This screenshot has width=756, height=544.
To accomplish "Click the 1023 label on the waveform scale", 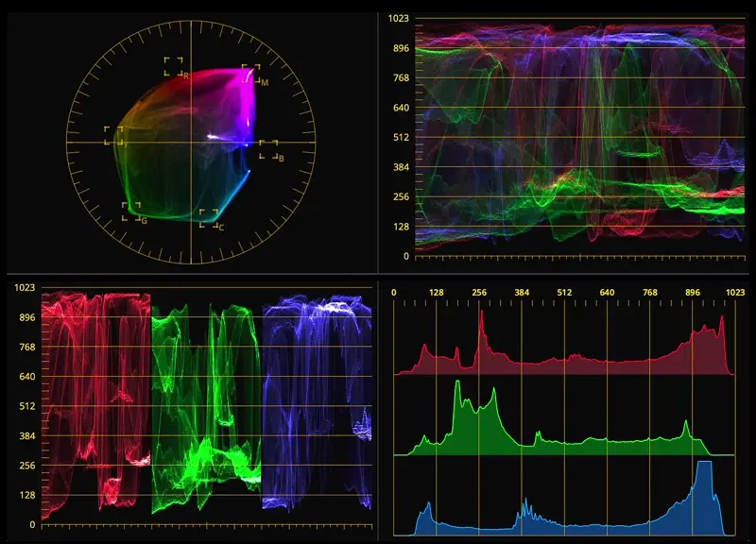I will click(398, 18).
